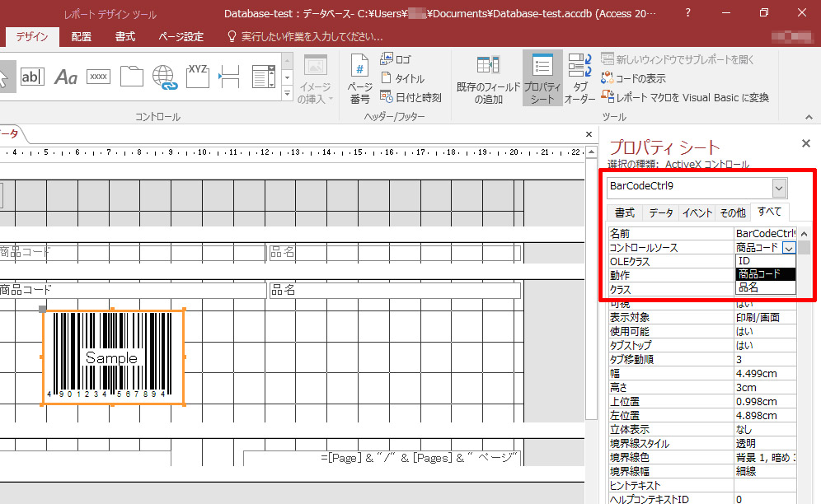Close the report document tab

pyautogui.click(x=589, y=134)
